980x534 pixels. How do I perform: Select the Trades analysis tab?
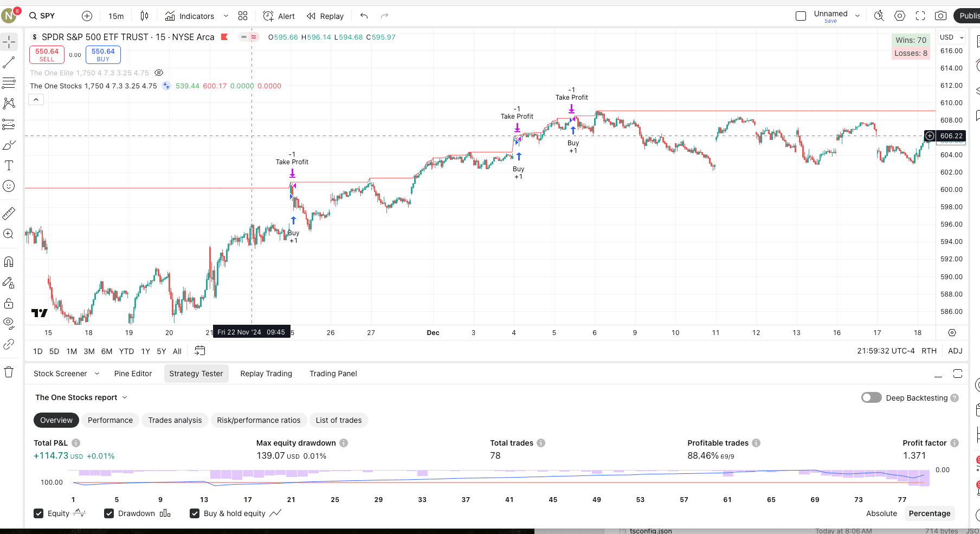coord(175,420)
